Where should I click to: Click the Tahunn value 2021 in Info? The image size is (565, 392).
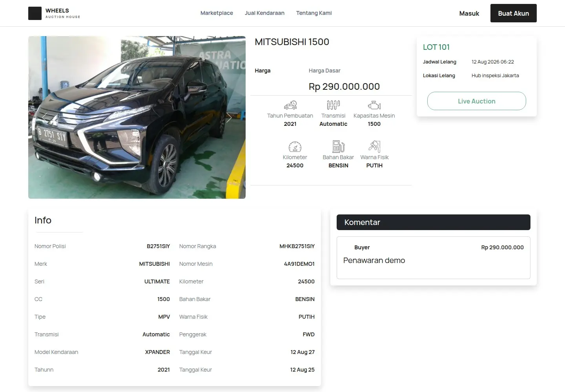tap(164, 370)
